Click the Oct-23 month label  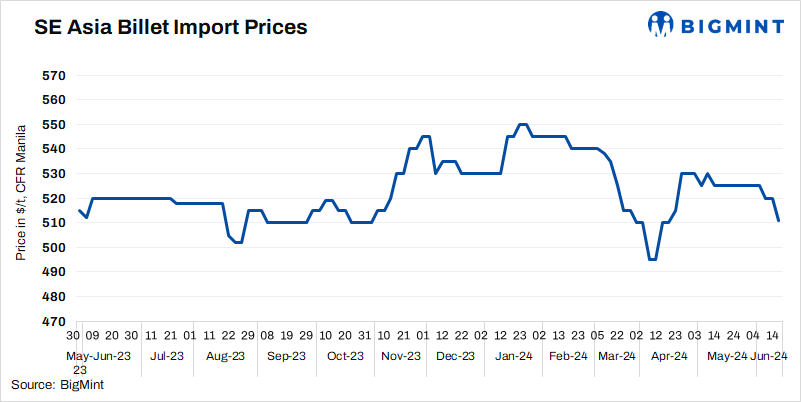344,355
